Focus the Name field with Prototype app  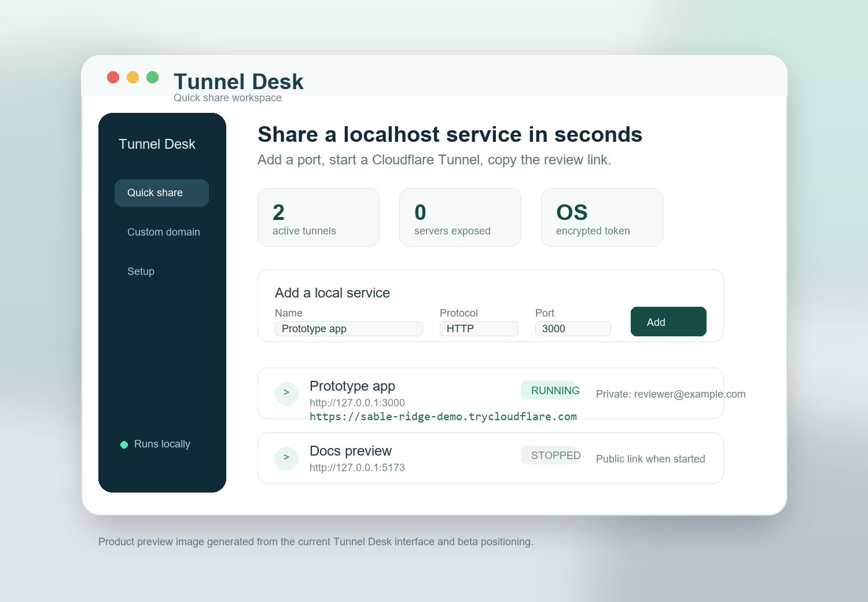pyautogui.click(x=349, y=329)
